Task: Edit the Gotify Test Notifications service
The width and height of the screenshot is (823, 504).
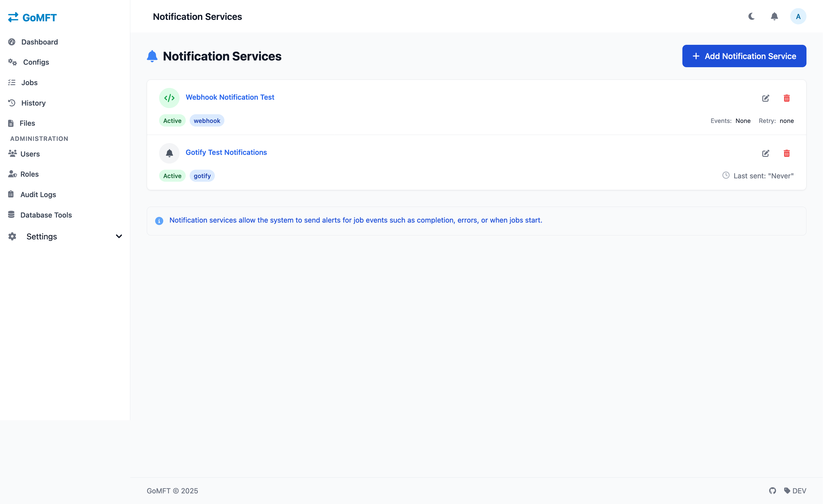Action: pos(766,153)
